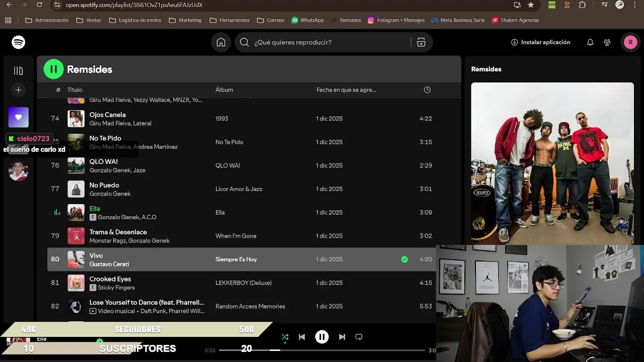The height and width of the screenshot is (362, 644).
Task: Skip to previous track
Action: pyautogui.click(x=302, y=337)
